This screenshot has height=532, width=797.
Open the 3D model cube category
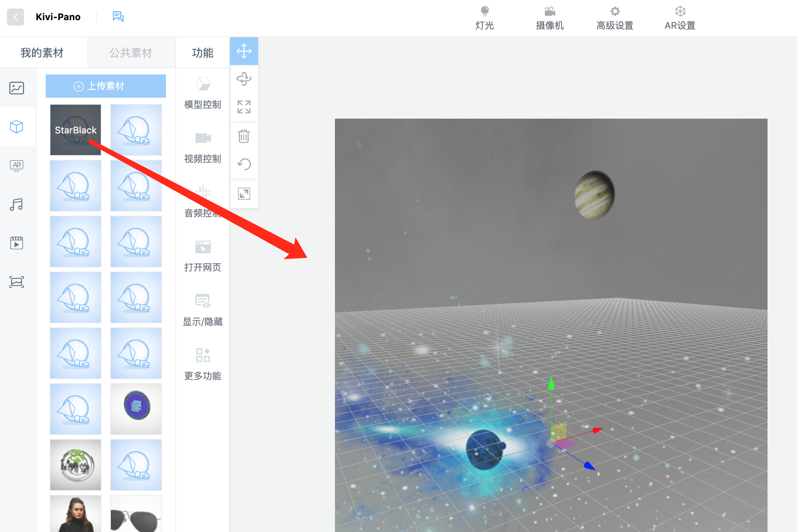pos(17,126)
